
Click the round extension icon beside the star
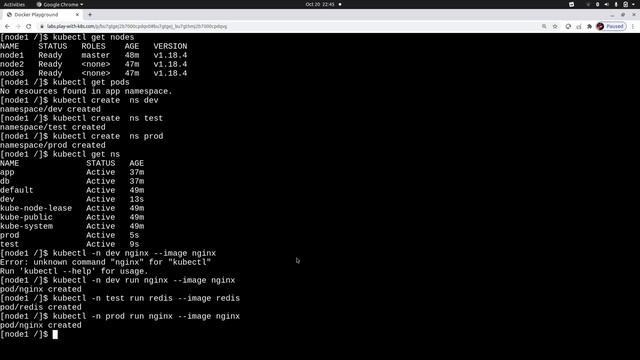(x=568, y=27)
